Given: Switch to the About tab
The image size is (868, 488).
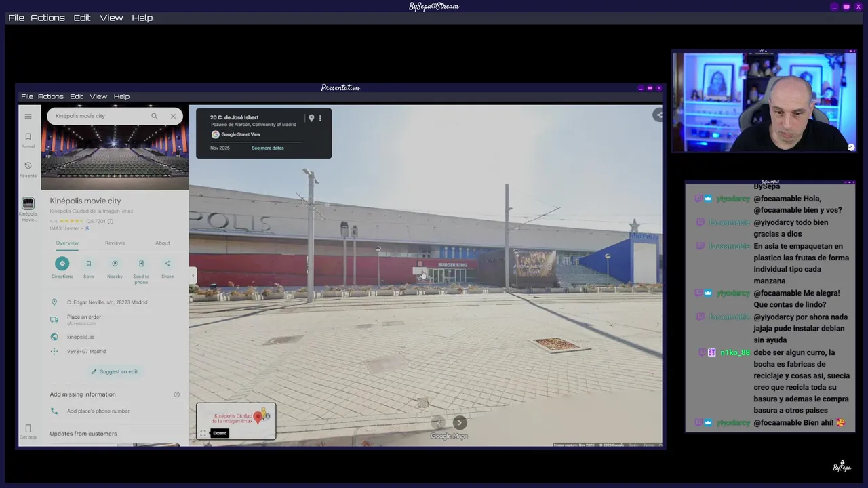Looking at the screenshot, I should pyautogui.click(x=163, y=243).
